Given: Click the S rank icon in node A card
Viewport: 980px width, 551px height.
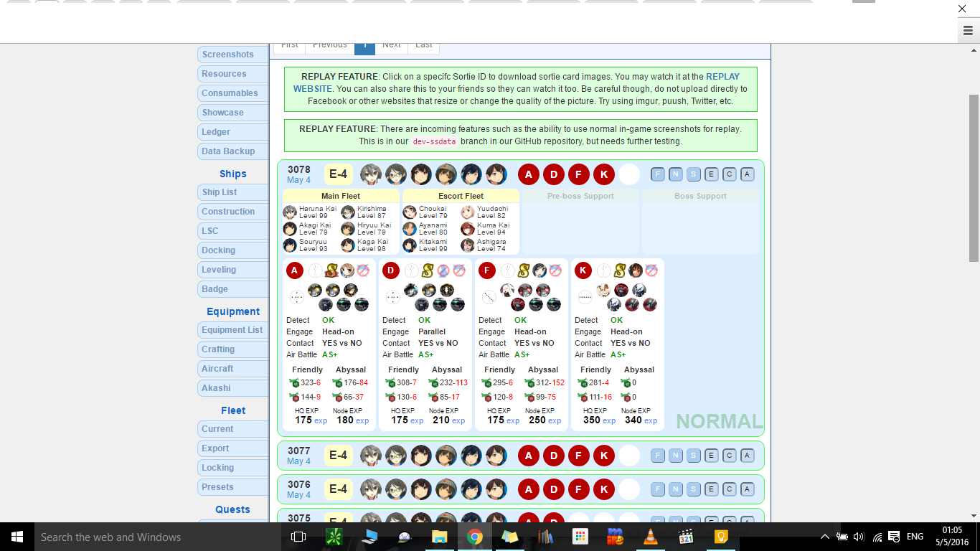Looking at the screenshot, I should point(331,270).
